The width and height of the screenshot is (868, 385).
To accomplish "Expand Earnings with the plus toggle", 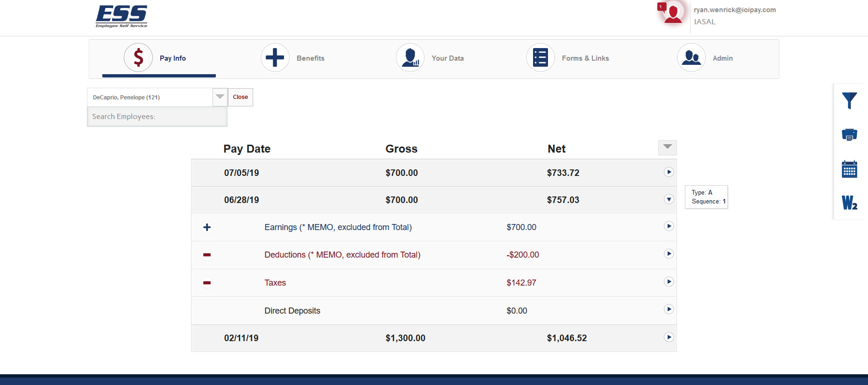I will (207, 227).
